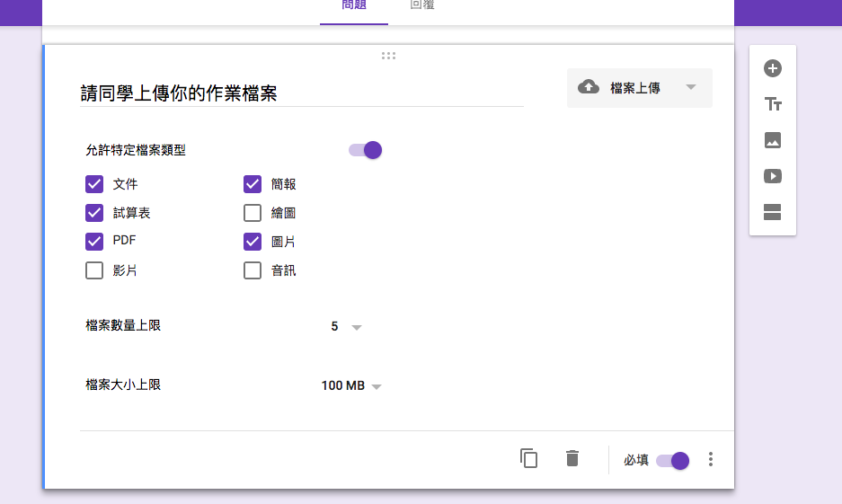Uncheck the 圖片 checkbox
Viewport: 842px width, 504px height.
253,242
